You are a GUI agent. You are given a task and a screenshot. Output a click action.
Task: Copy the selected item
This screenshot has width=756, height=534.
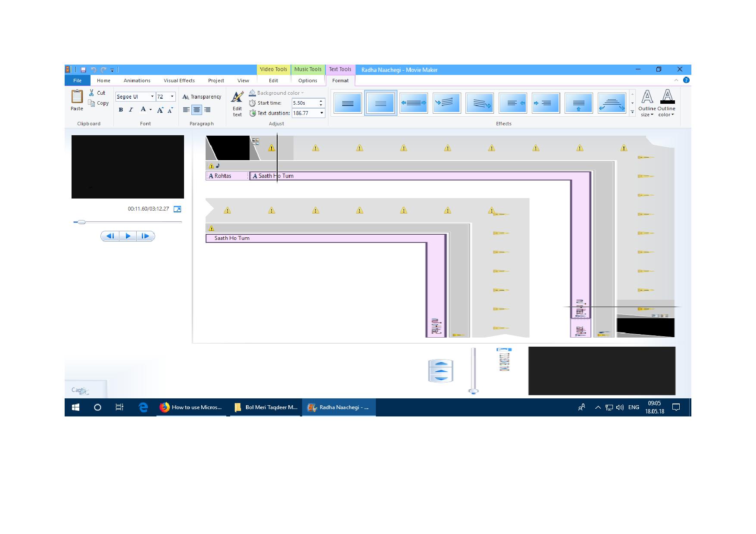tap(98, 103)
